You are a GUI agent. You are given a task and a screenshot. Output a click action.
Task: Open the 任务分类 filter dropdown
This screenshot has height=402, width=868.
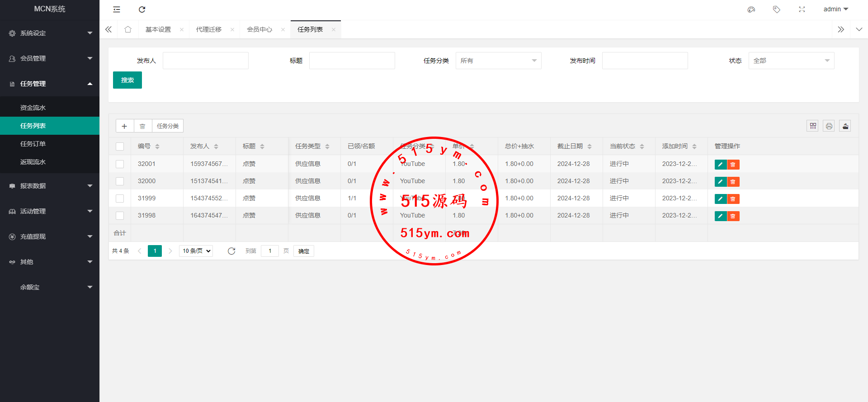point(498,61)
